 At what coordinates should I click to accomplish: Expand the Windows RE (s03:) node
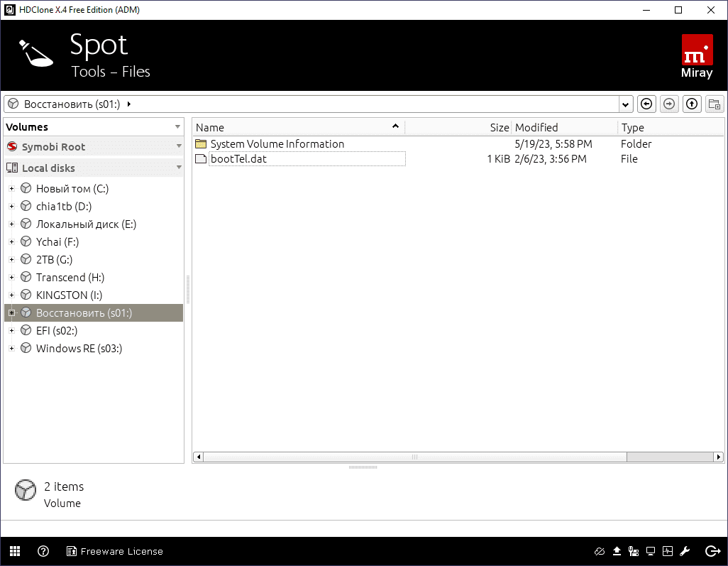[11, 348]
